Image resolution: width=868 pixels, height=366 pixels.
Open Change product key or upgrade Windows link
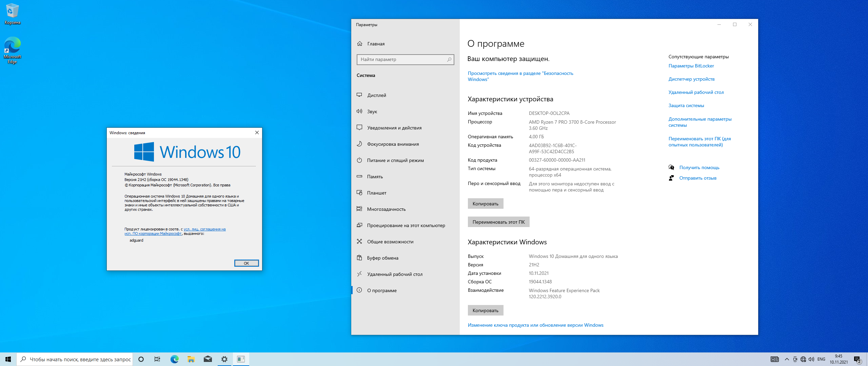[535, 325]
